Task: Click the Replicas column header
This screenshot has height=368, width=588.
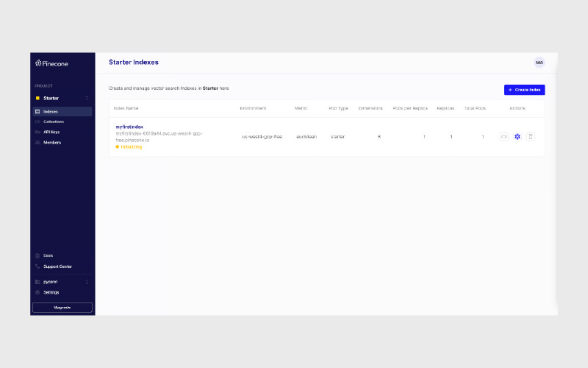Action: tap(445, 108)
